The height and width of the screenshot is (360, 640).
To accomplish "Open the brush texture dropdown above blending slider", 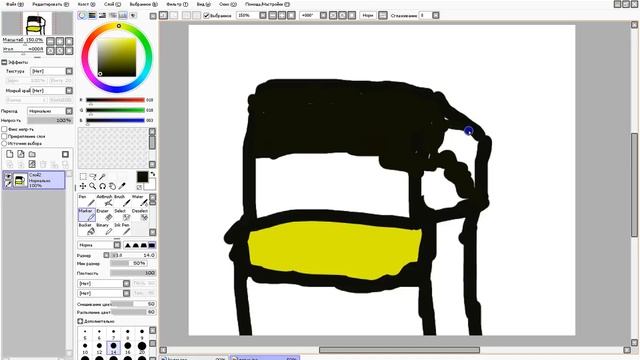I will pos(104,293).
